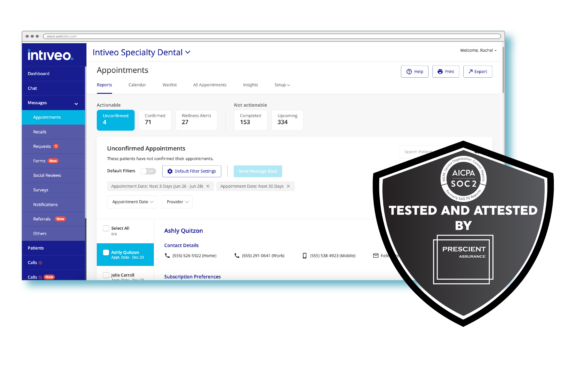
Task: Select the Ashly Quitzon patient row
Action: 125,255
